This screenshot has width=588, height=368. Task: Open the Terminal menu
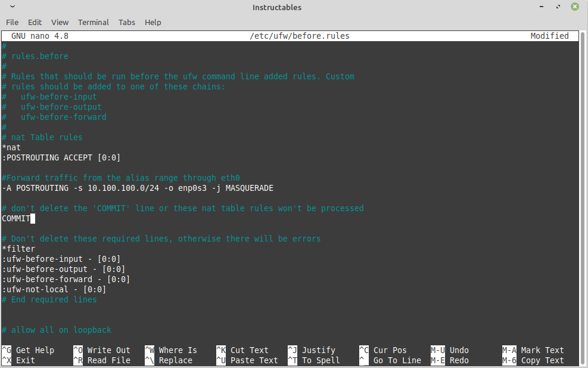pos(93,22)
